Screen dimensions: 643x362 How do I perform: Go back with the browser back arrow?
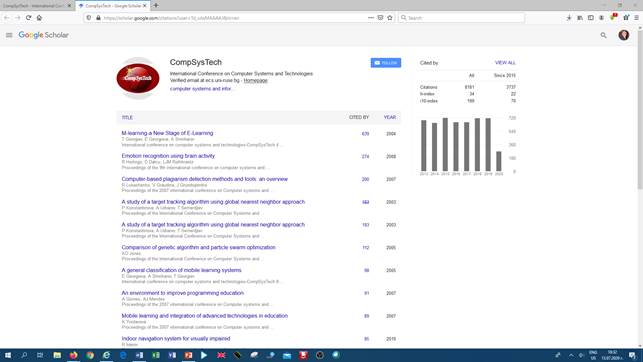7,18
